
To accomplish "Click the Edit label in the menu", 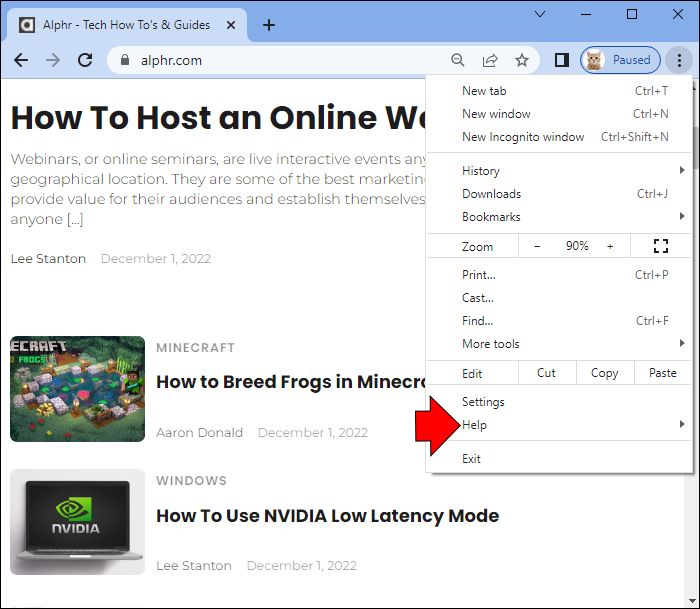I will [472, 374].
